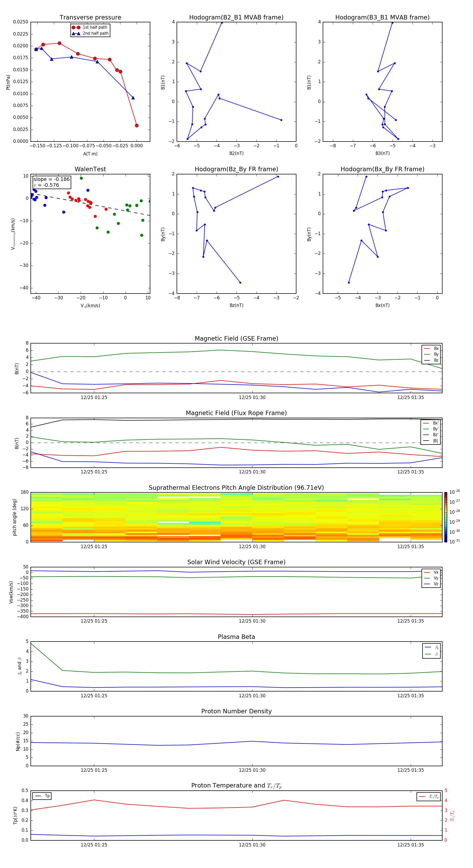Viewport: 473px width, 868px height.
Task: Click the pitch angle spectrogram heatmap
Action: [x=236, y=517]
